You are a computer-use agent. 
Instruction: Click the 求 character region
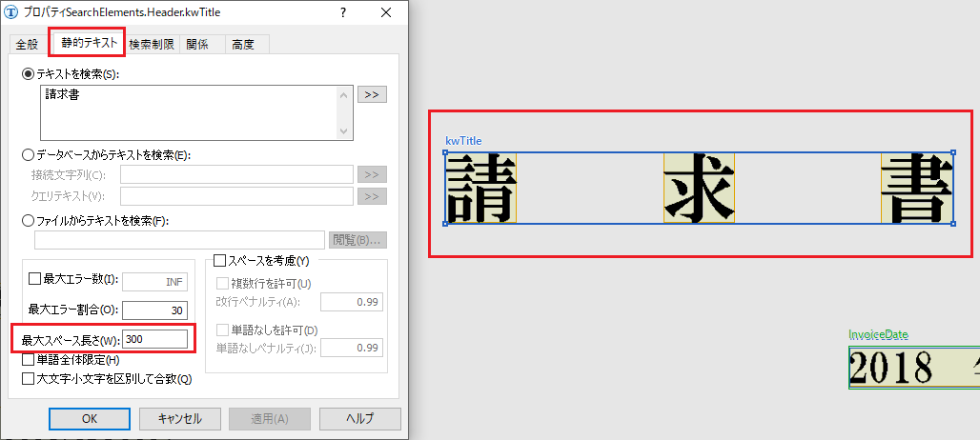tap(699, 188)
